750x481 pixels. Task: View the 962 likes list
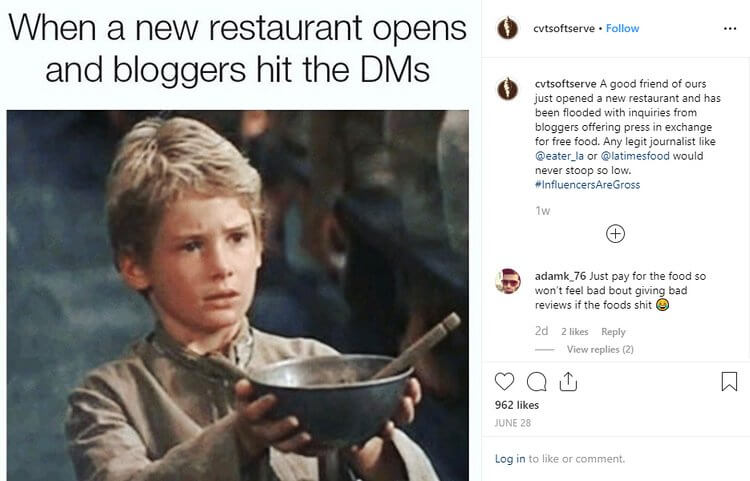[517, 405]
